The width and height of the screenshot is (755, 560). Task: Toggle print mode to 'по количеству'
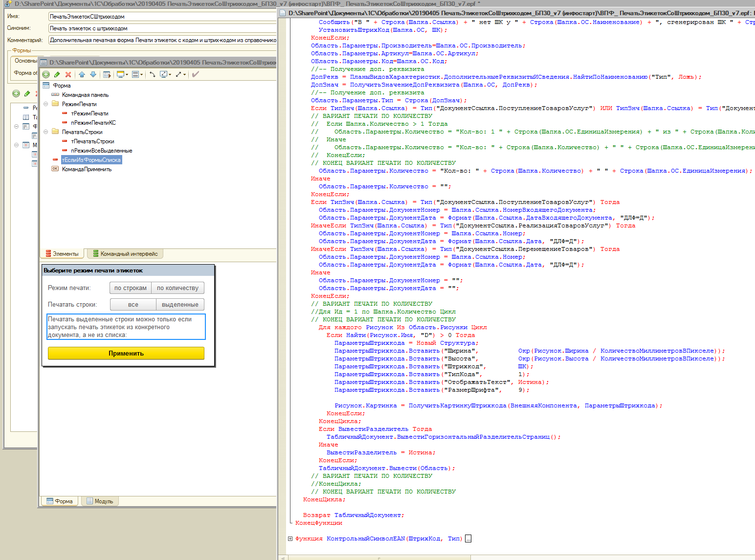(x=178, y=288)
